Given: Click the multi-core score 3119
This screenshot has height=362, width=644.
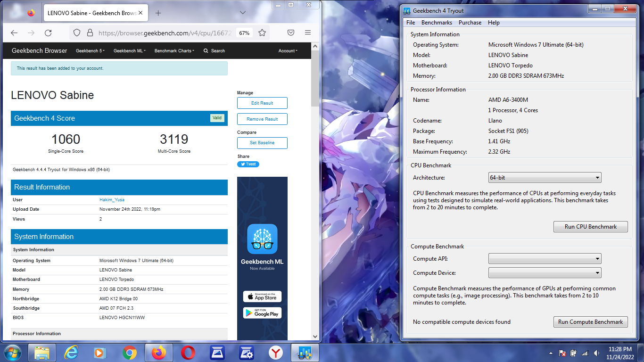Looking at the screenshot, I should (174, 139).
